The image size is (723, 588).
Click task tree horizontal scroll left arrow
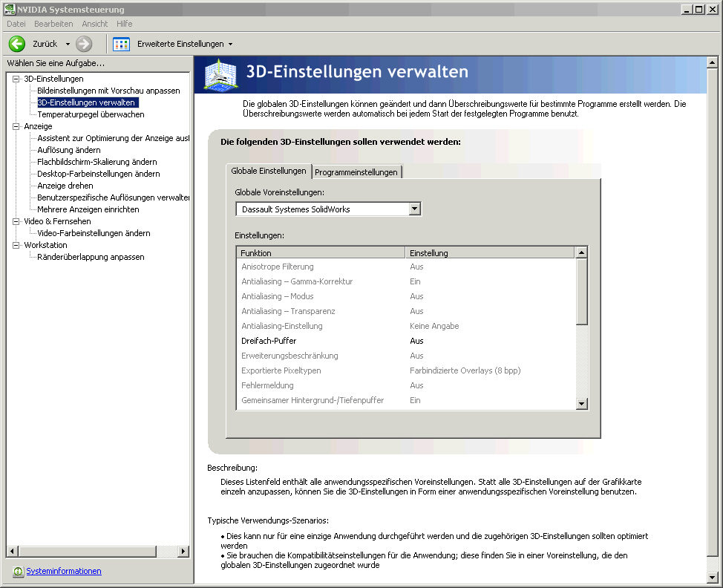[x=13, y=551]
